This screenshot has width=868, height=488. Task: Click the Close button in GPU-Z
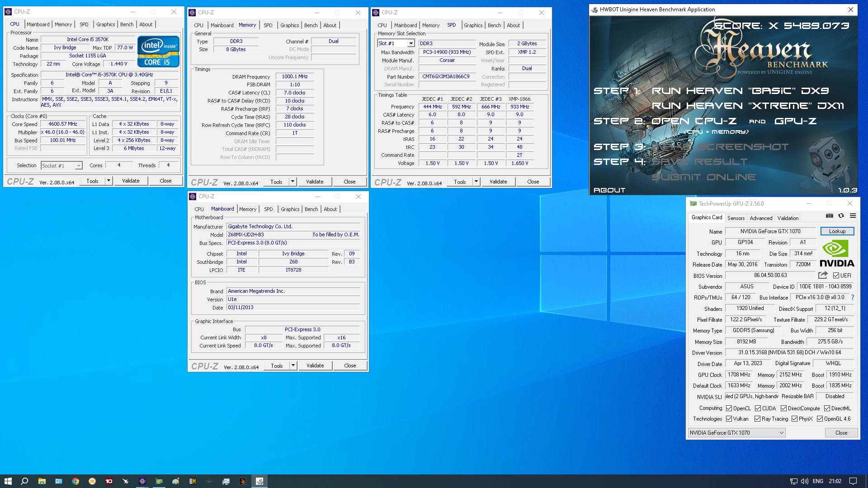841,433
